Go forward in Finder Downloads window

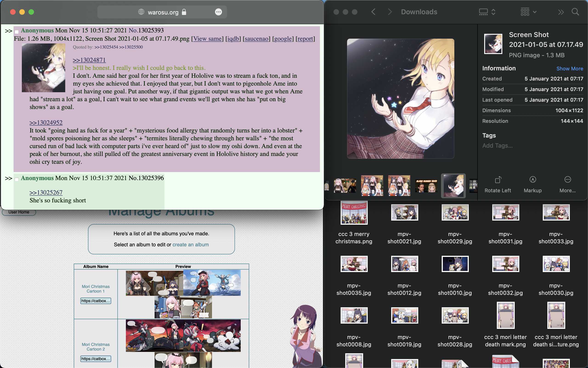point(390,12)
